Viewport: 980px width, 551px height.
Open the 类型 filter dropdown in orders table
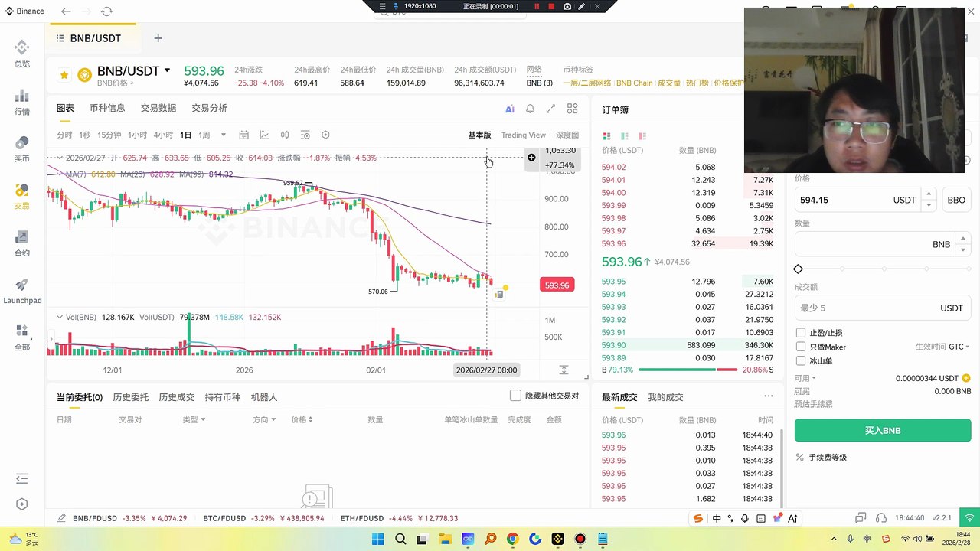tap(193, 419)
